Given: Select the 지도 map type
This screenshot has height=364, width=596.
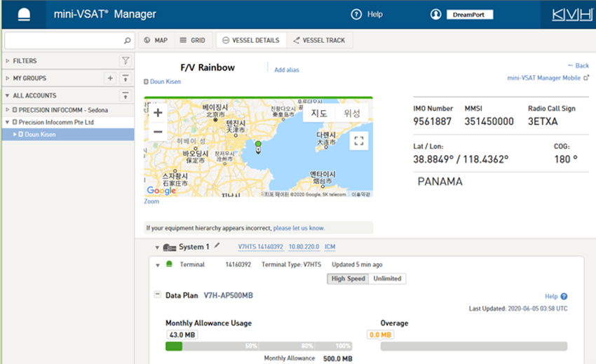Looking at the screenshot, I should (319, 113).
